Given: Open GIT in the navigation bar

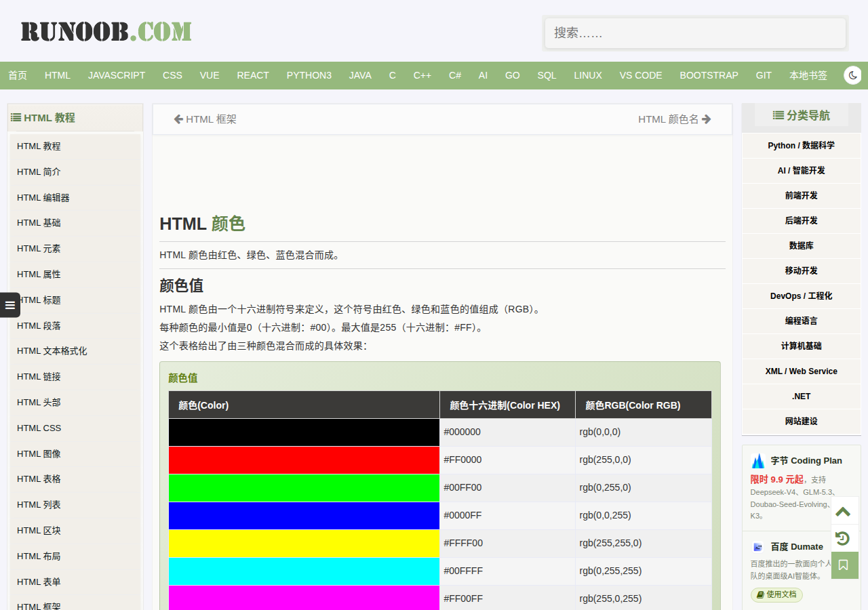Looking at the screenshot, I should (764, 75).
